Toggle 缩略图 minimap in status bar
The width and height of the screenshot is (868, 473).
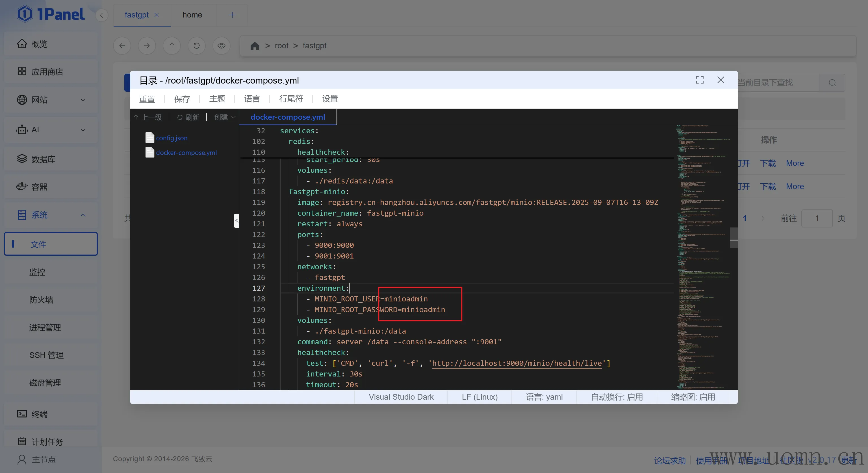tap(693, 397)
